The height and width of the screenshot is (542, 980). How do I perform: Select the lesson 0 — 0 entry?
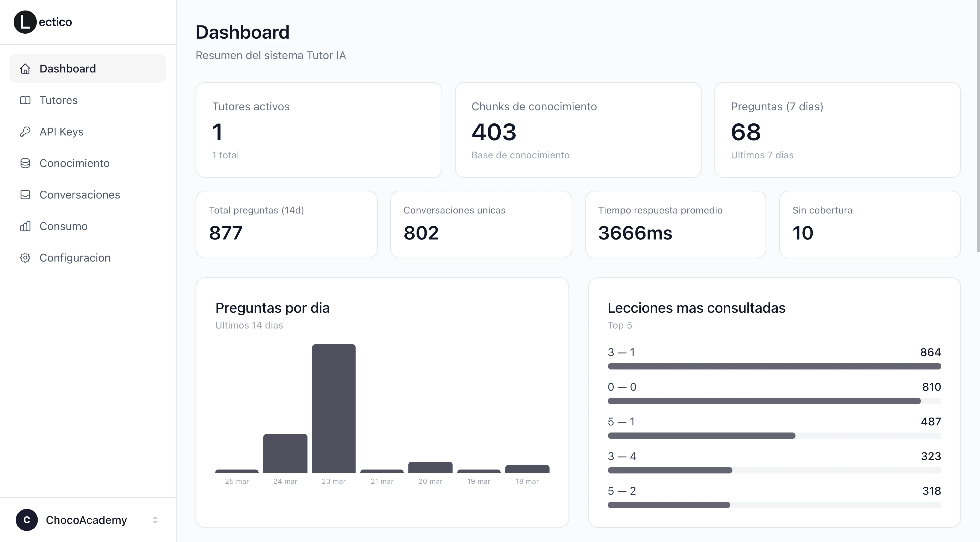tap(622, 387)
